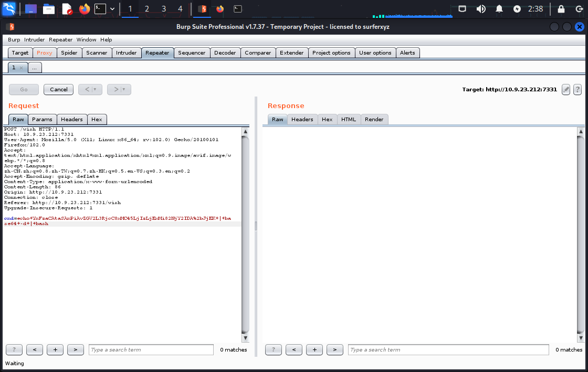The width and height of the screenshot is (588, 372).
Task: Switch request view to Headers tab
Action: [71, 120]
